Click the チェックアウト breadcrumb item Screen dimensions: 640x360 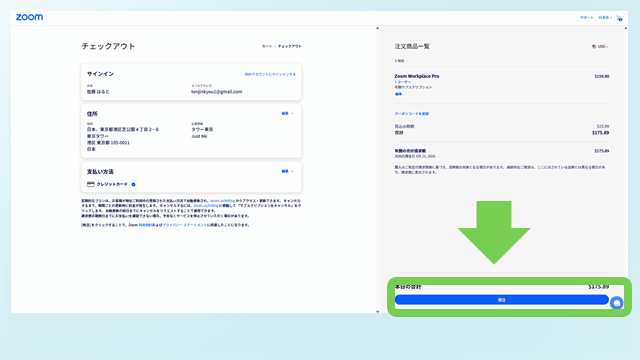[x=289, y=47]
